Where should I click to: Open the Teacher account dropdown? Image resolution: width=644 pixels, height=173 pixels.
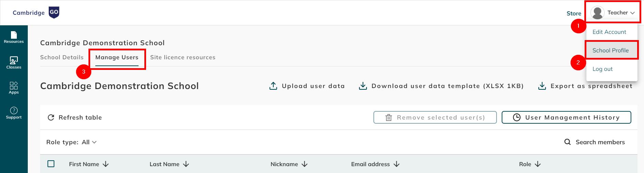tap(613, 13)
